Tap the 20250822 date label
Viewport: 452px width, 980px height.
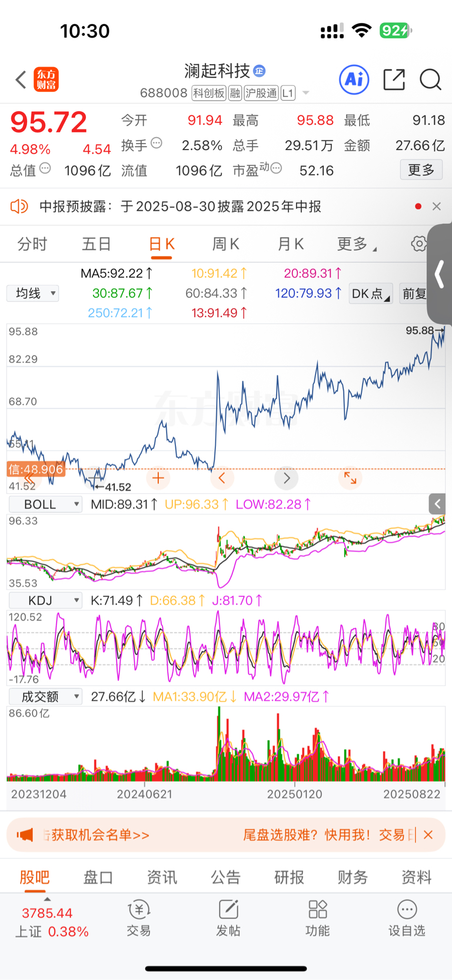click(x=411, y=794)
